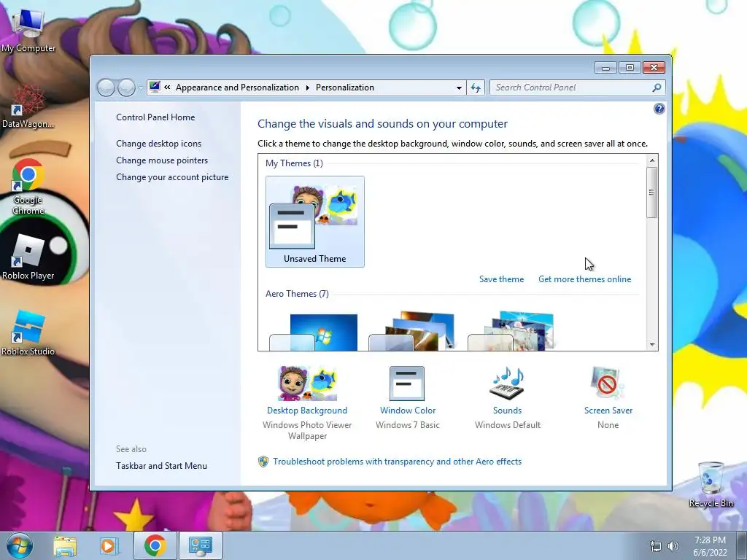This screenshot has height=560, width=747.
Task: Click the Save theme link
Action: [x=501, y=279]
